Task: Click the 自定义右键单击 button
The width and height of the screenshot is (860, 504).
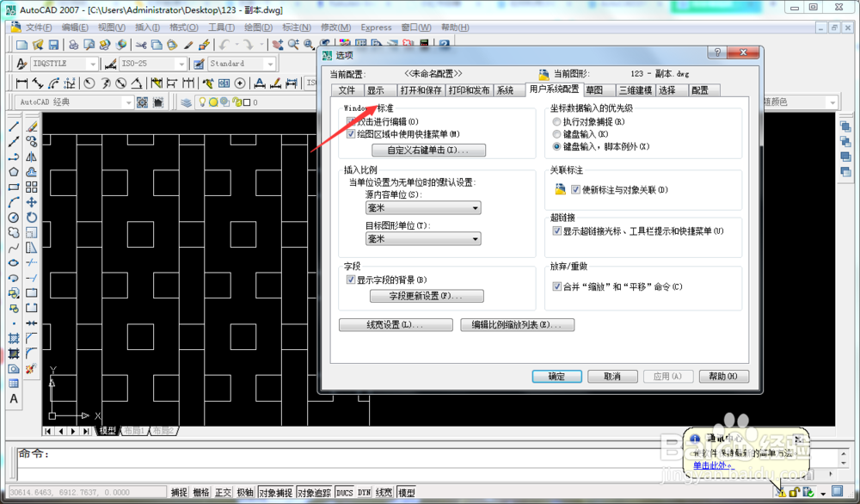Action: pyautogui.click(x=428, y=151)
